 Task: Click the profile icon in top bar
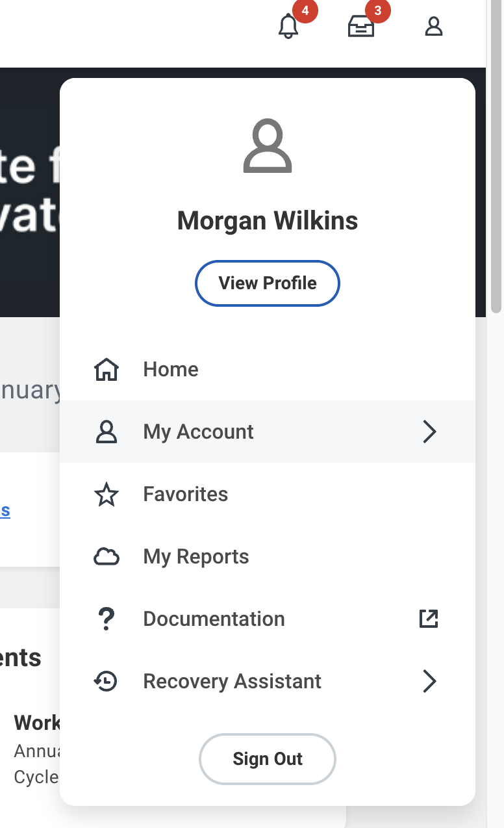(433, 27)
